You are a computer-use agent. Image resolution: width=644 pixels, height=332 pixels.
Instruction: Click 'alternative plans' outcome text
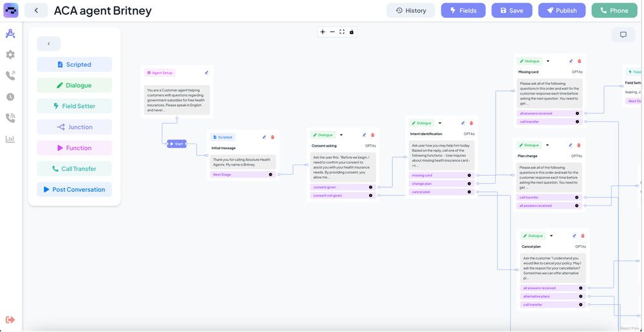pos(536,297)
